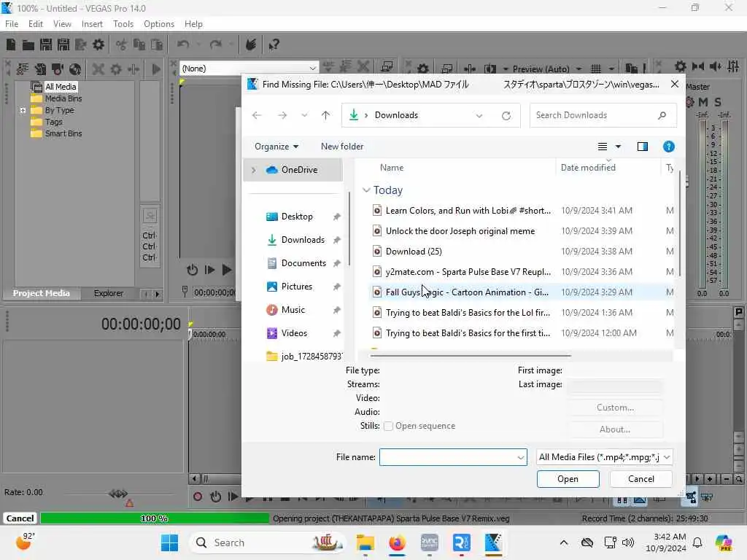Switch to the Explorer tab
Image resolution: width=747 pixels, height=560 pixels.
tap(108, 293)
